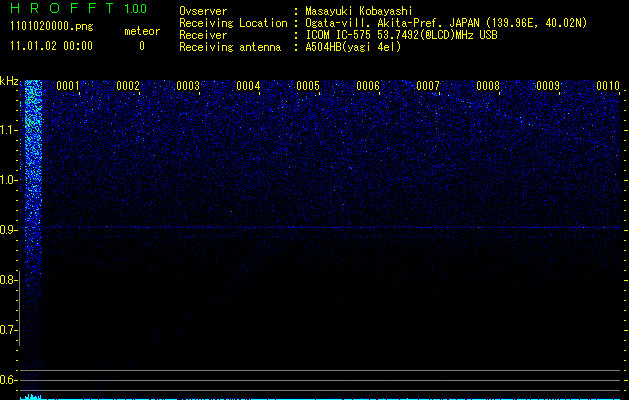Click time marker 0007

click(x=428, y=86)
